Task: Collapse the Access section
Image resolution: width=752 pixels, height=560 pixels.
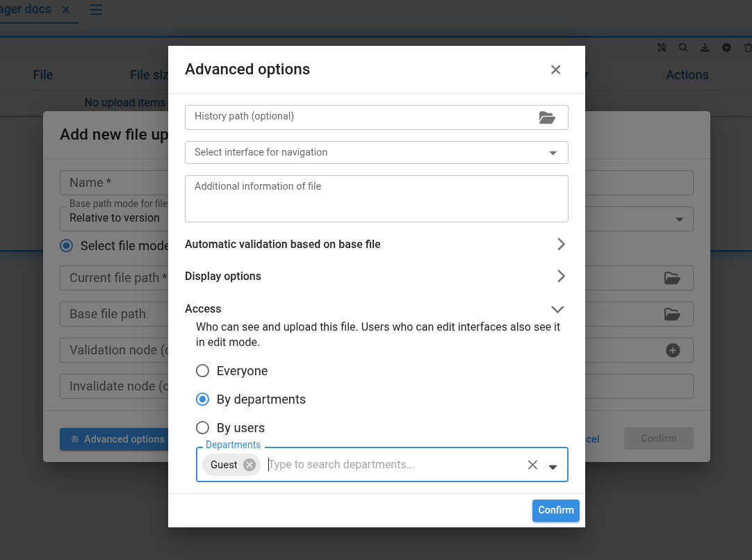Action: 375,308
